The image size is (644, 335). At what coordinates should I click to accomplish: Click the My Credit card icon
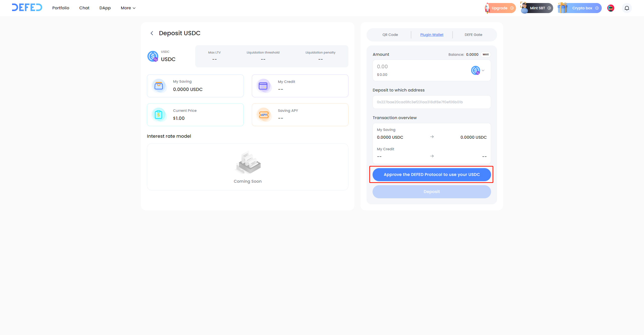[x=263, y=86]
